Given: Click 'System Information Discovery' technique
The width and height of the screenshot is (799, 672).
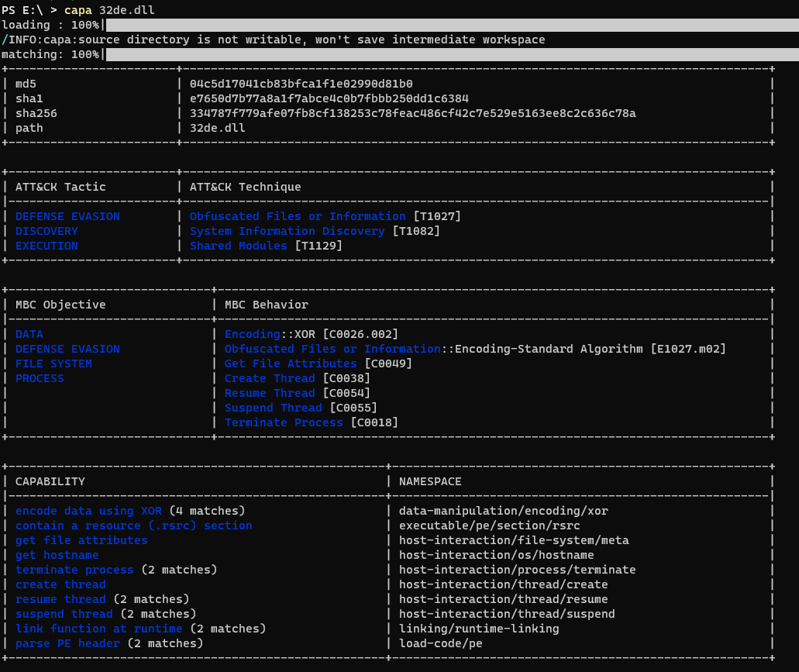Looking at the screenshot, I should [288, 231].
